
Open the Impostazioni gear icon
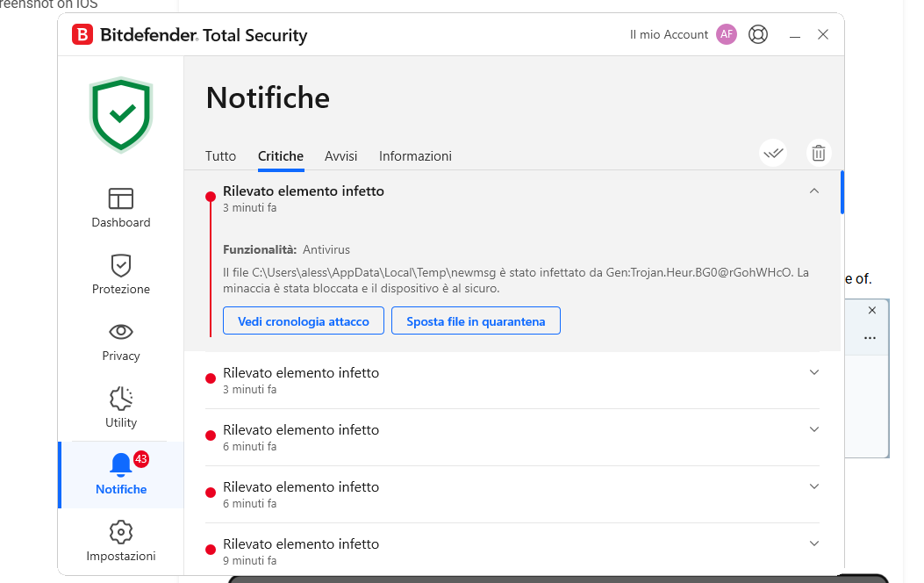point(121,532)
